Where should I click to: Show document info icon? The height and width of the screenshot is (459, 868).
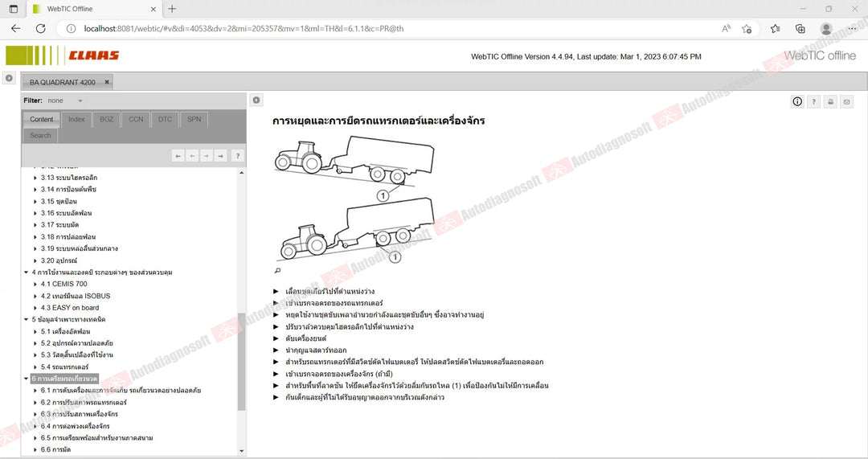(797, 101)
